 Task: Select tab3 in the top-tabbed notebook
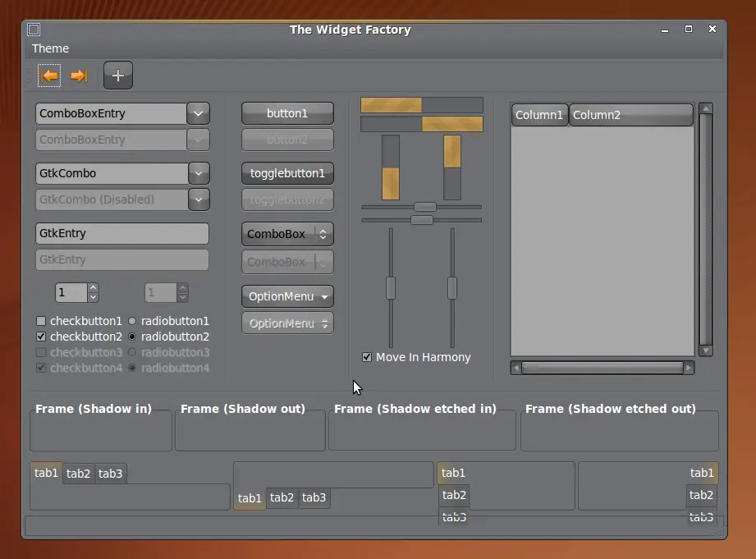point(111,474)
